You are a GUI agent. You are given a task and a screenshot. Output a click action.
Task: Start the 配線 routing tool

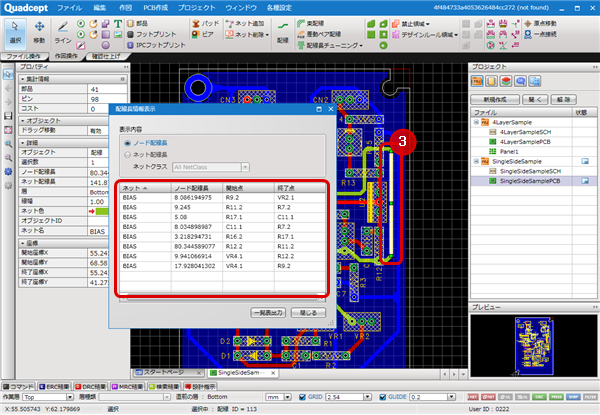click(283, 33)
